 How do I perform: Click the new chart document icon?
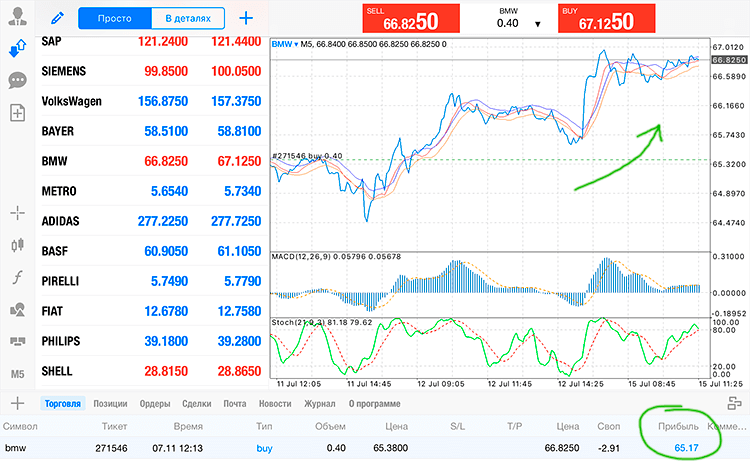pyautogui.click(x=18, y=113)
